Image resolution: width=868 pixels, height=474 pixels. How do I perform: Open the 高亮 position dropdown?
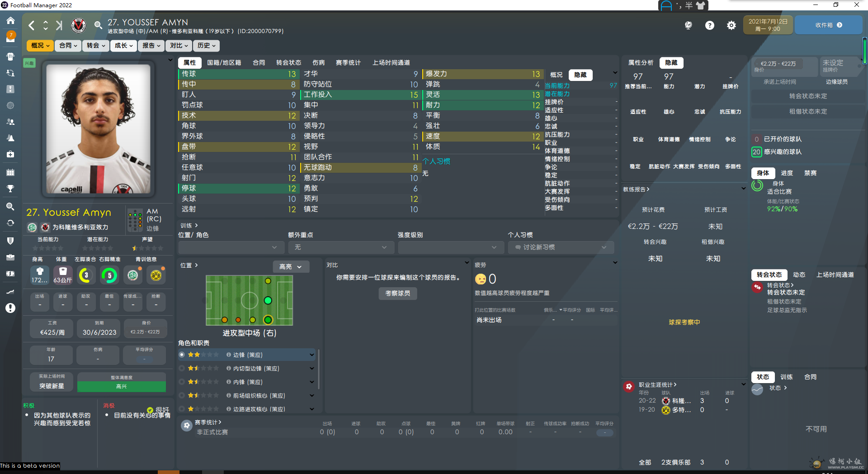pos(291,267)
